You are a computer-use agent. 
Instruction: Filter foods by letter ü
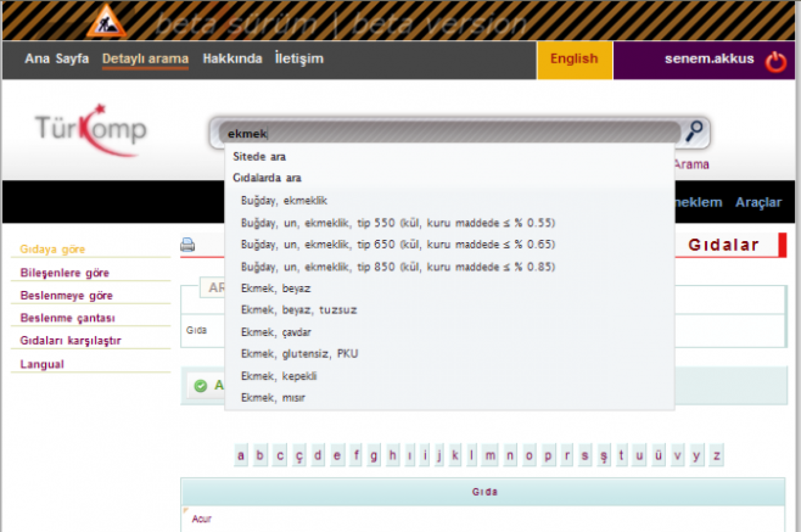tap(658, 456)
